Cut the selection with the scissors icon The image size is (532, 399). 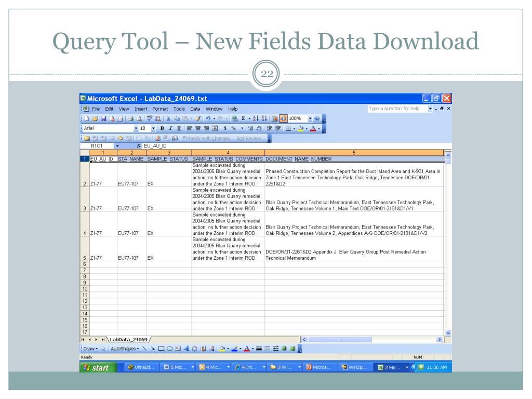point(168,118)
